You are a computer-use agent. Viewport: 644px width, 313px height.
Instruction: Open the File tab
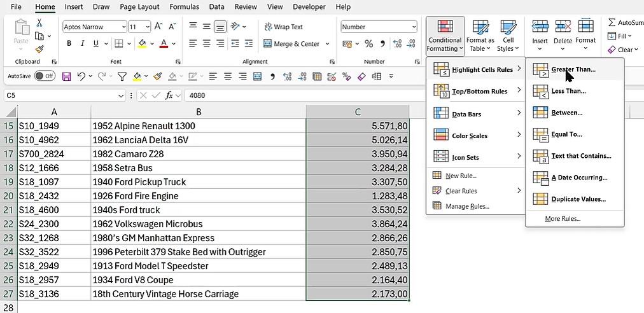click(x=17, y=6)
